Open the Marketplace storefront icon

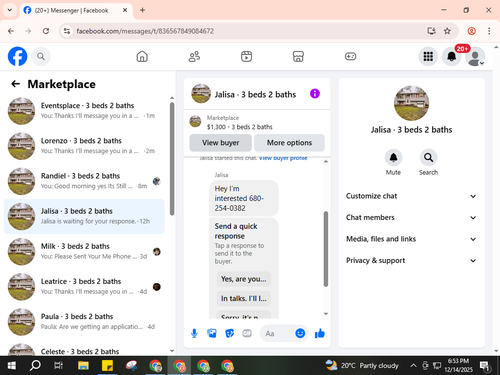tap(298, 57)
